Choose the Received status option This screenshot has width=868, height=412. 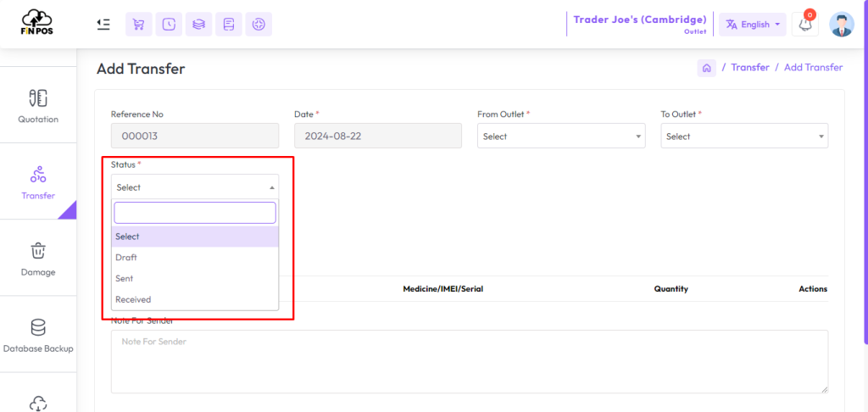click(x=195, y=299)
